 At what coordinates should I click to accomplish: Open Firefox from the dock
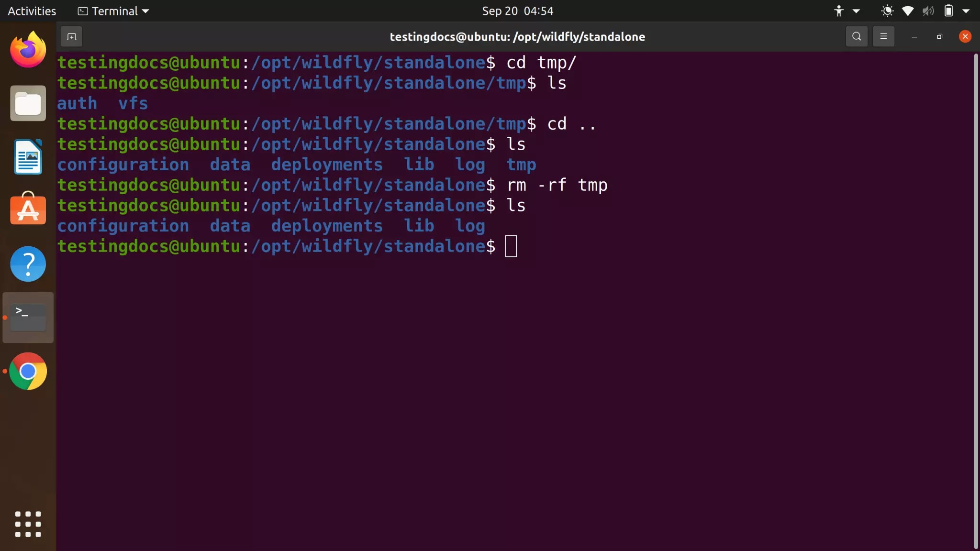(x=27, y=48)
